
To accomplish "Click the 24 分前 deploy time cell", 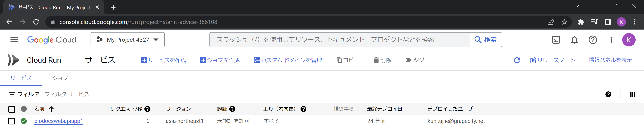I will tap(376, 121).
